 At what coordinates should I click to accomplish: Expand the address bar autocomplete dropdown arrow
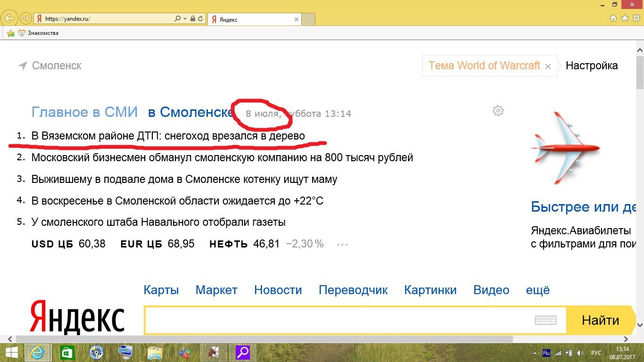point(185,19)
